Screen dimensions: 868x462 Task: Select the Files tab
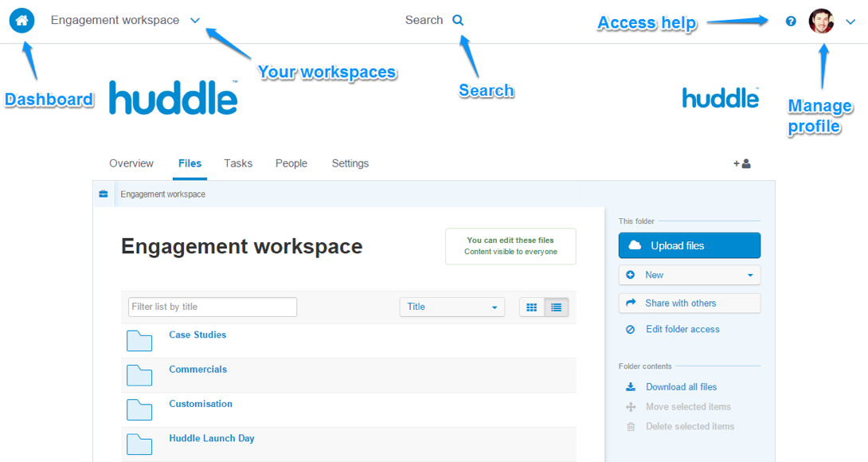tap(190, 163)
